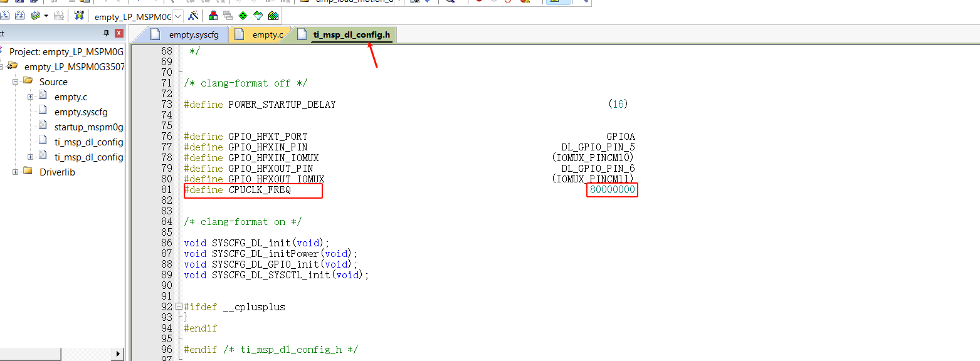
Task: Click Project panel horizontal scrollbar right arrow
Action: [x=119, y=354]
